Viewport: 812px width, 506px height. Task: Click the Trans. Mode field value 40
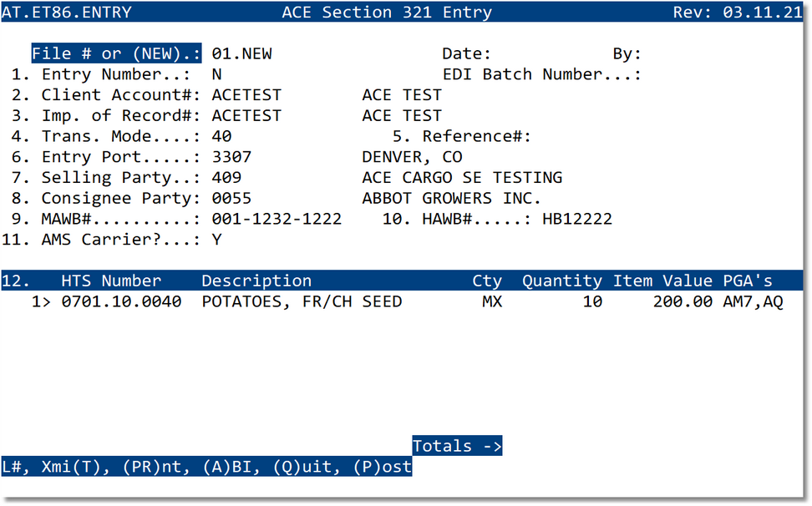pos(222,135)
